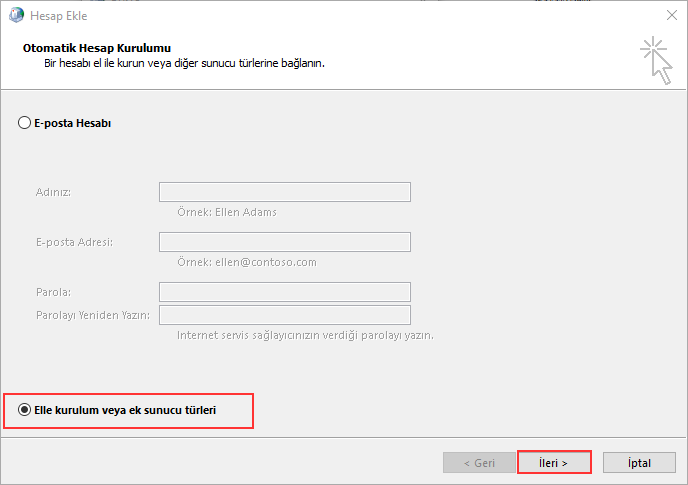
Task: Click the Outlook globe icon in title bar
Action: pyautogui.click(x=15, y=14)
